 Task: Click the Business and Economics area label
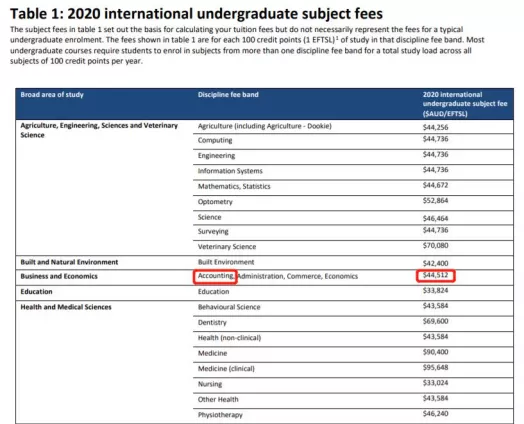coord(59,276)
